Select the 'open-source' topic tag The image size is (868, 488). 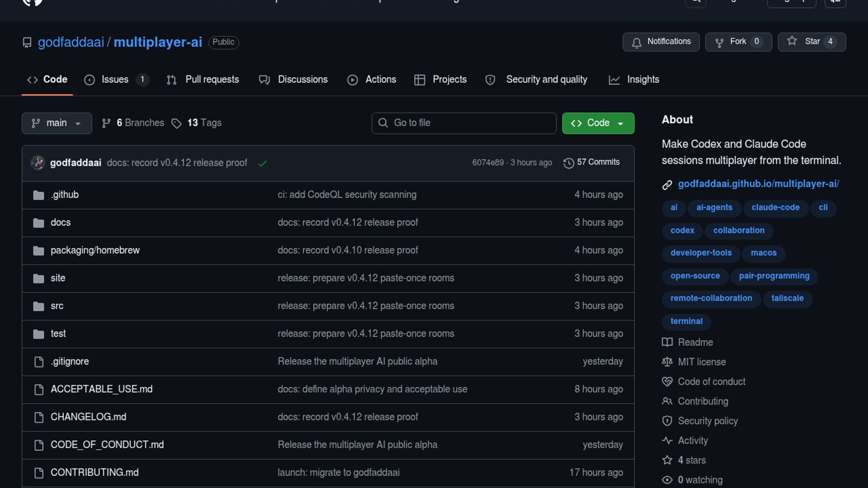[695, 277]
